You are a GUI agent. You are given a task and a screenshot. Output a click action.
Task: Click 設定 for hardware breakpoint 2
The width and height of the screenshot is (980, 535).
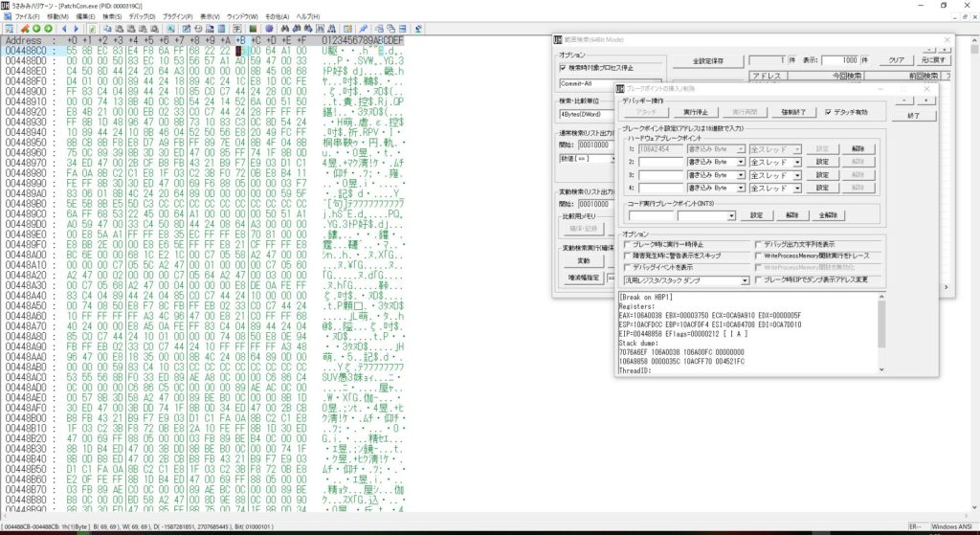point(822,162)
